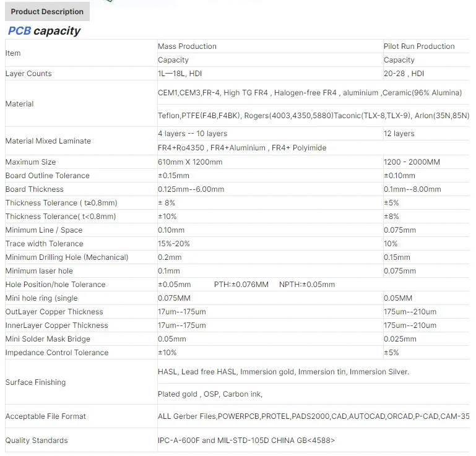
Task: Click the 'FR4+Ro4350 , FR4+Aluminium' line
Action: click(x=242, y=148)
